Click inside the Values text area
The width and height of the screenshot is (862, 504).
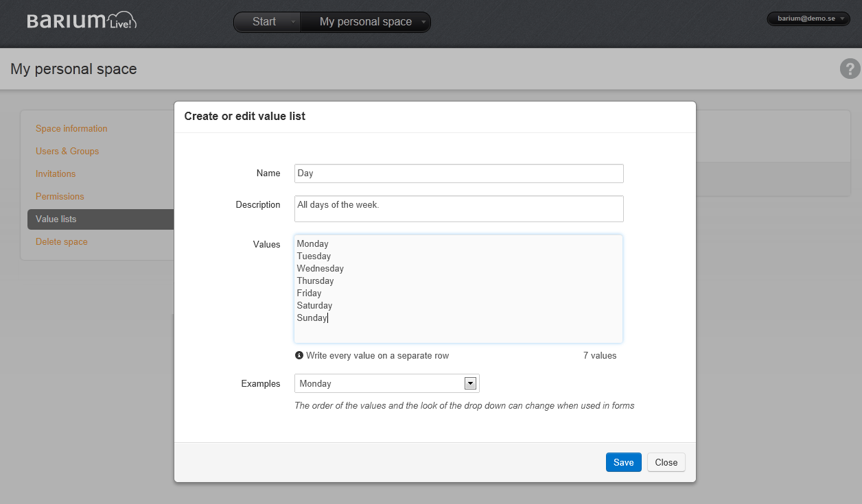click(x=458, y=288)
